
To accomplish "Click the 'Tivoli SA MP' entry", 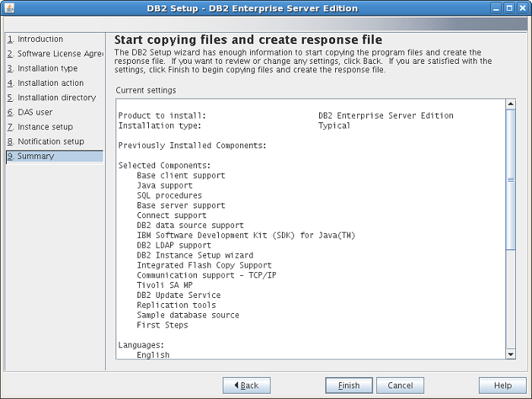I will click(x=165, y=285).
